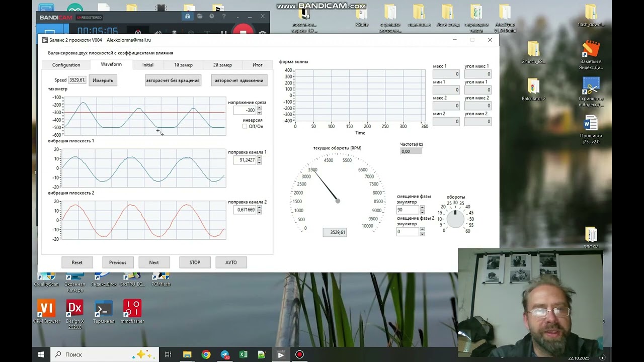Decrease поправка канала 1 with down arrow
The height and width of the screenshot is (362, 644).
[x=259, y=162]
